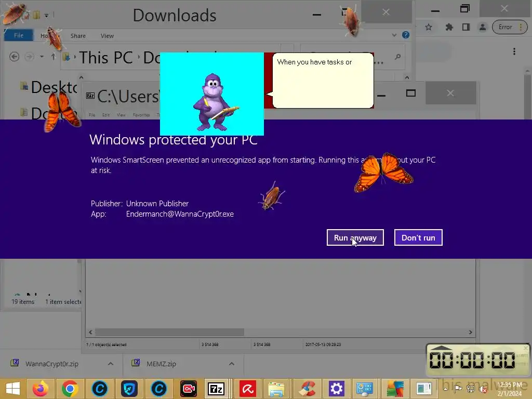Open Chrome extensions puzzle icon
Image resolution: width=532 pixels, height=399 pixels.
click(449, 27)
